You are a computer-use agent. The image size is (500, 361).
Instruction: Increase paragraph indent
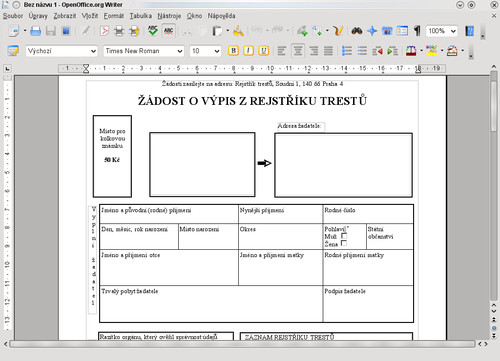(393, 51)
